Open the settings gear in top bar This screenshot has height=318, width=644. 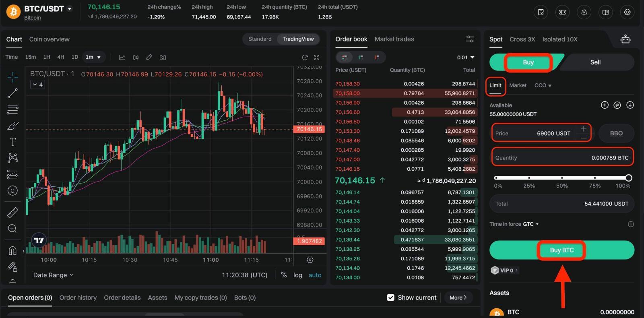click(x=627, y=12)
